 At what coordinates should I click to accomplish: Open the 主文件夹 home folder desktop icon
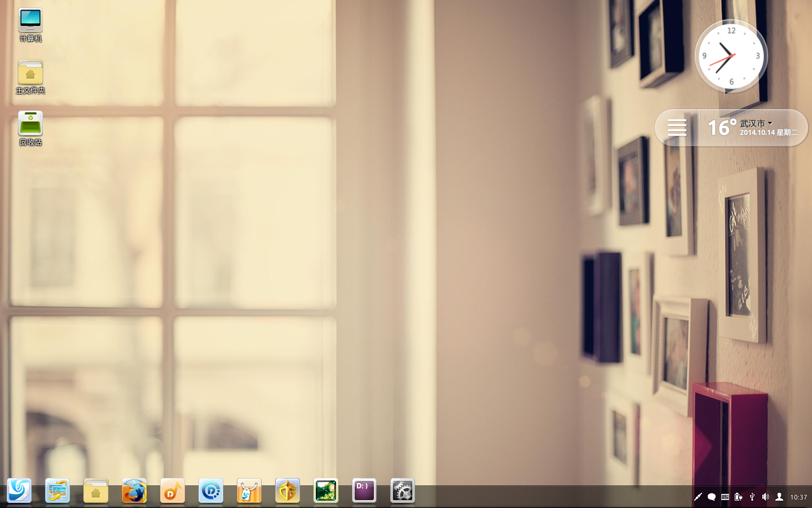(30, 77)
